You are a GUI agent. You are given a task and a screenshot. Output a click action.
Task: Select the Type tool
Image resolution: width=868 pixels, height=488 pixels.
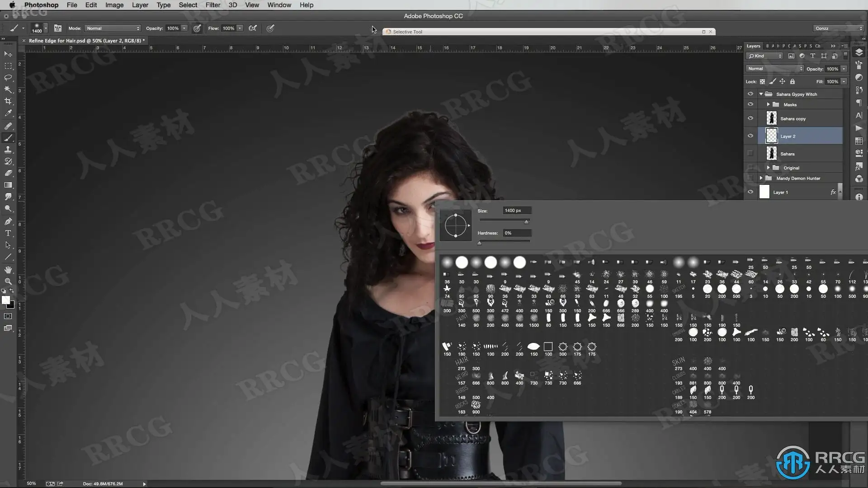pyautogui.click(x=8, y=233)
